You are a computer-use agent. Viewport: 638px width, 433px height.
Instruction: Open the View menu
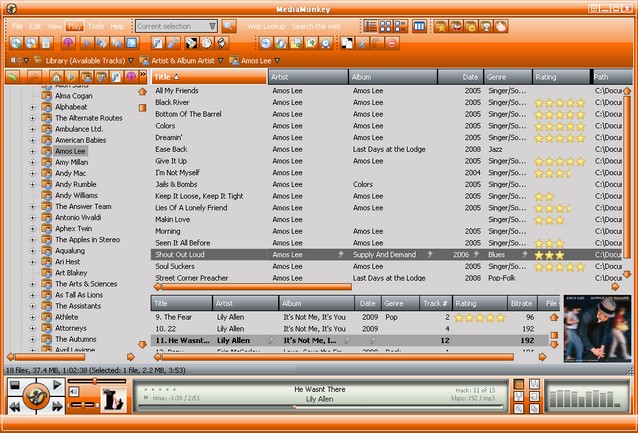55,26
